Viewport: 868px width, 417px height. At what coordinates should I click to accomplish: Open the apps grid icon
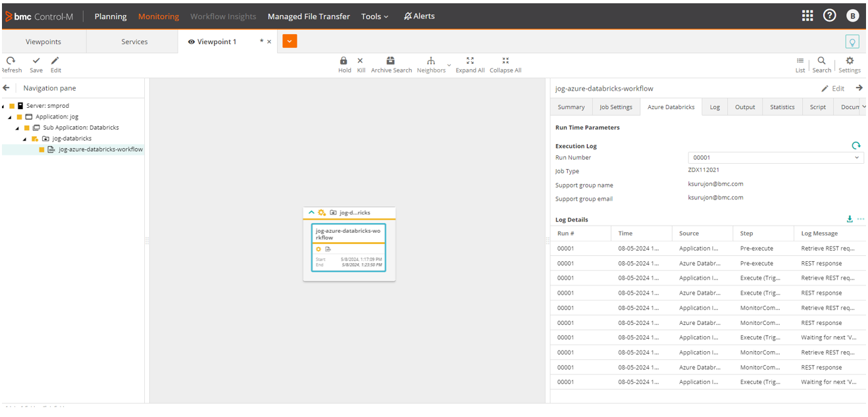(x=807, y=16)
